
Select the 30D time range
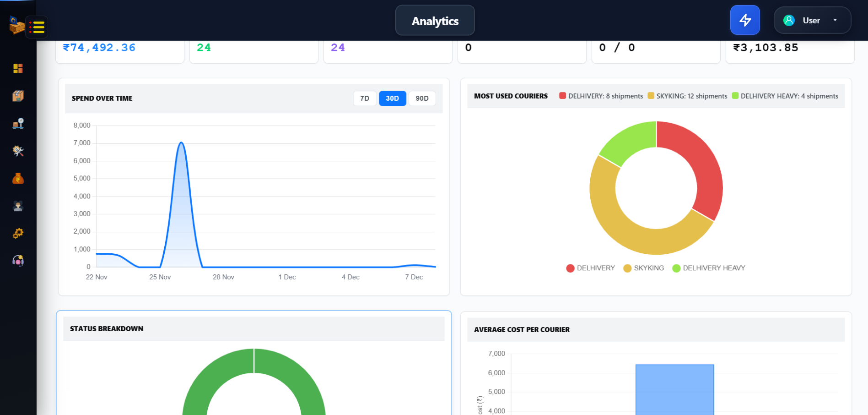pyautogui.click(x=392, y=98)
